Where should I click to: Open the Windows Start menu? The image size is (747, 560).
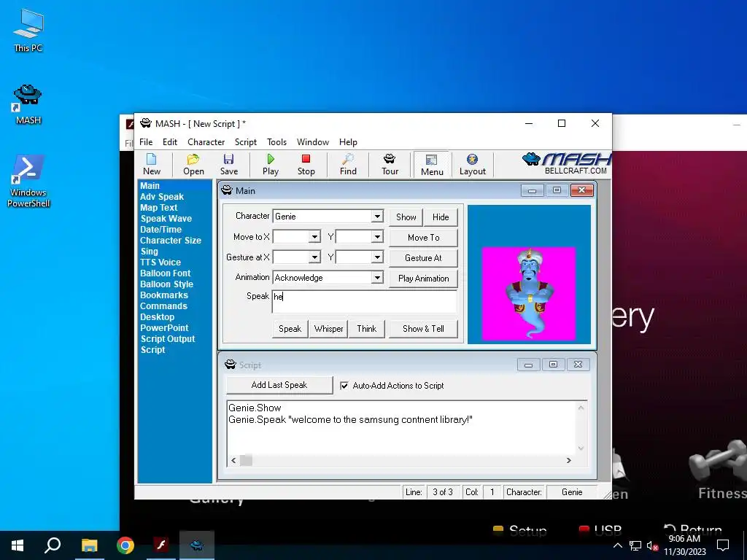tap(18, 545)
